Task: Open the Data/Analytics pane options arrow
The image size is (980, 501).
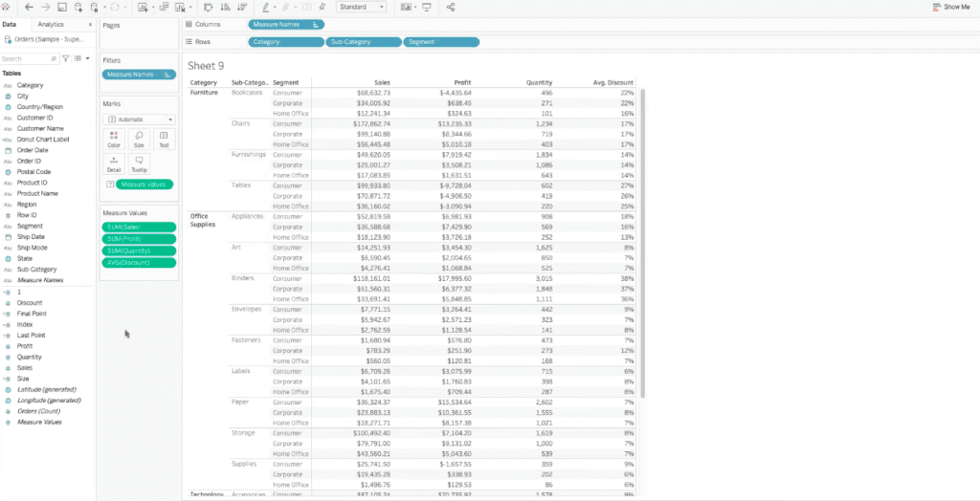Action: pos(91,24)
